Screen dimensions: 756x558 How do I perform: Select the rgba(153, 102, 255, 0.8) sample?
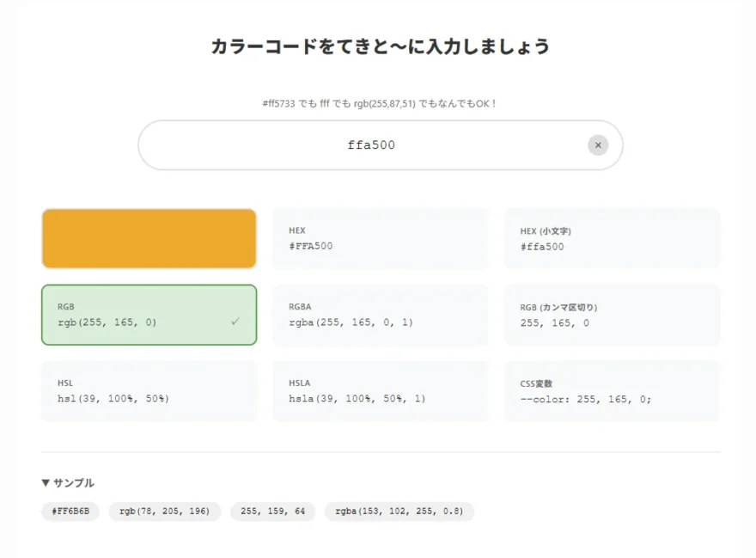[399, 512]
